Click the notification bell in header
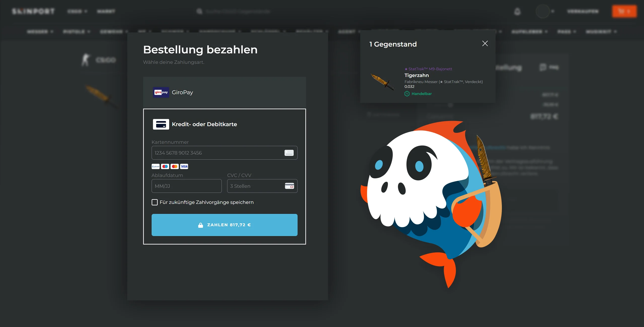 [517, 12]
